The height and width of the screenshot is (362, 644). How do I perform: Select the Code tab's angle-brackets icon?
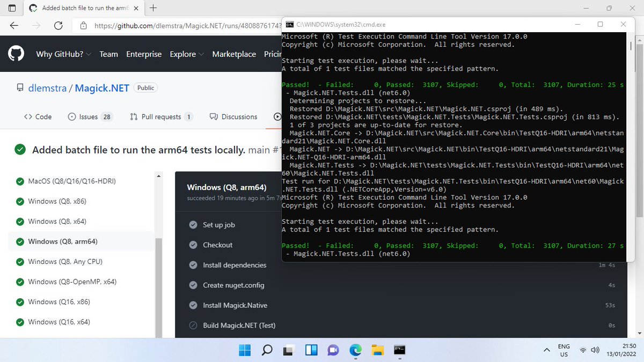tap(28, 116)
